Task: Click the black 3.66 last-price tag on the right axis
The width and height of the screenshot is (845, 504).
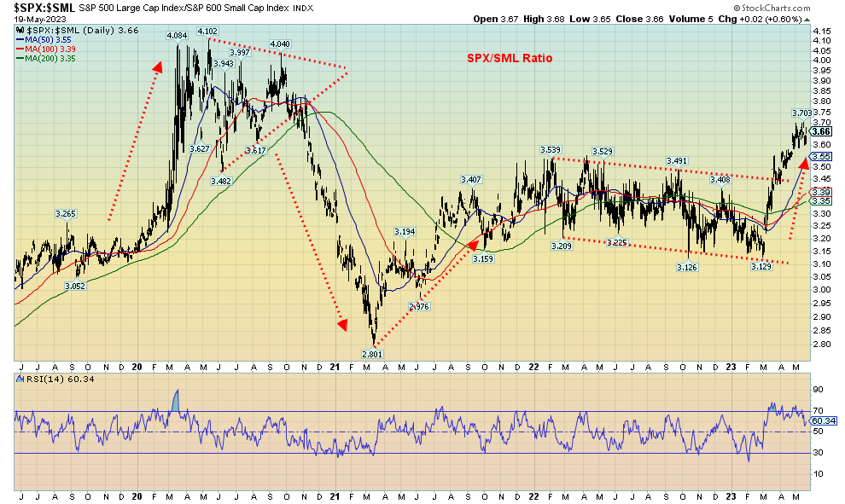Action: pyautogui.click(x=821, y=131)
